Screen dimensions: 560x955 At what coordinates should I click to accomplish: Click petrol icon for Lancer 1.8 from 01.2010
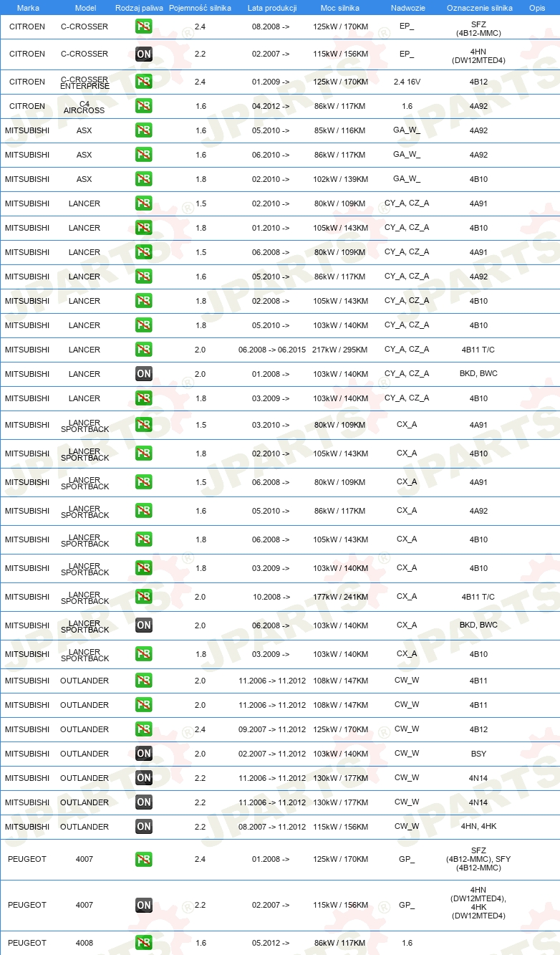point(144,228)
